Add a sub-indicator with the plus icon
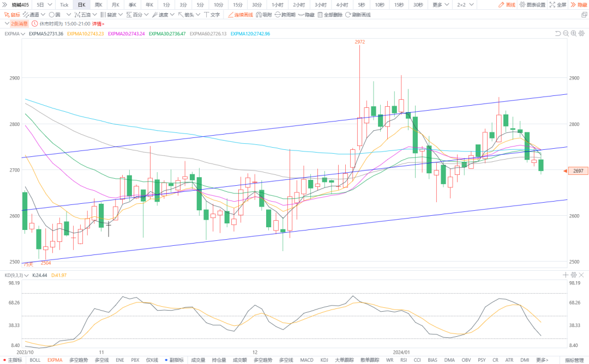This screenshot has height=364, width=589. pos(566,275)
